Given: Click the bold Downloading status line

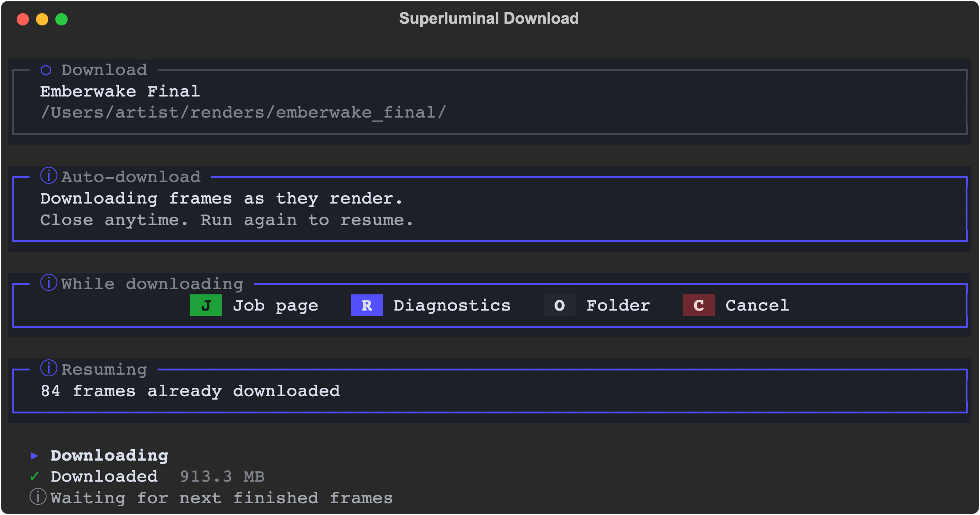Looking at the screenshot, I should tap(110, 456).
